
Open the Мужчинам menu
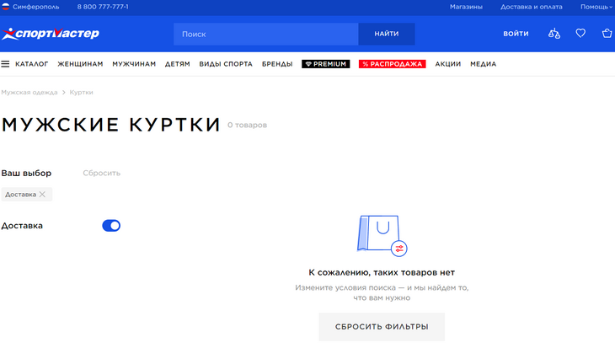pos(134,64)
